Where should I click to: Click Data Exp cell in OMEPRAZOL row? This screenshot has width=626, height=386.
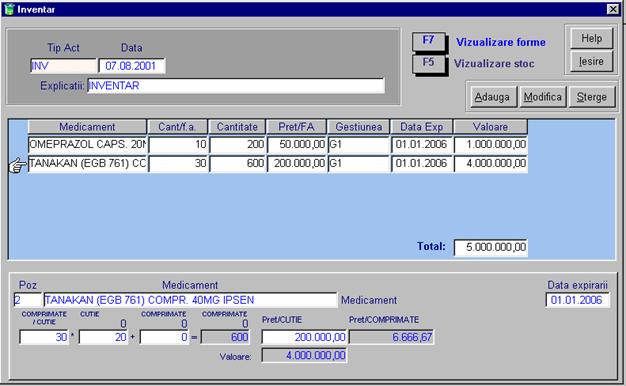coord(422,144)
